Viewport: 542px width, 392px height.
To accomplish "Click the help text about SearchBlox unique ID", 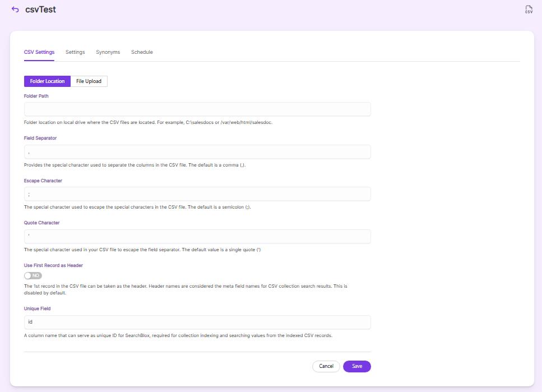I will click(178, 335).
